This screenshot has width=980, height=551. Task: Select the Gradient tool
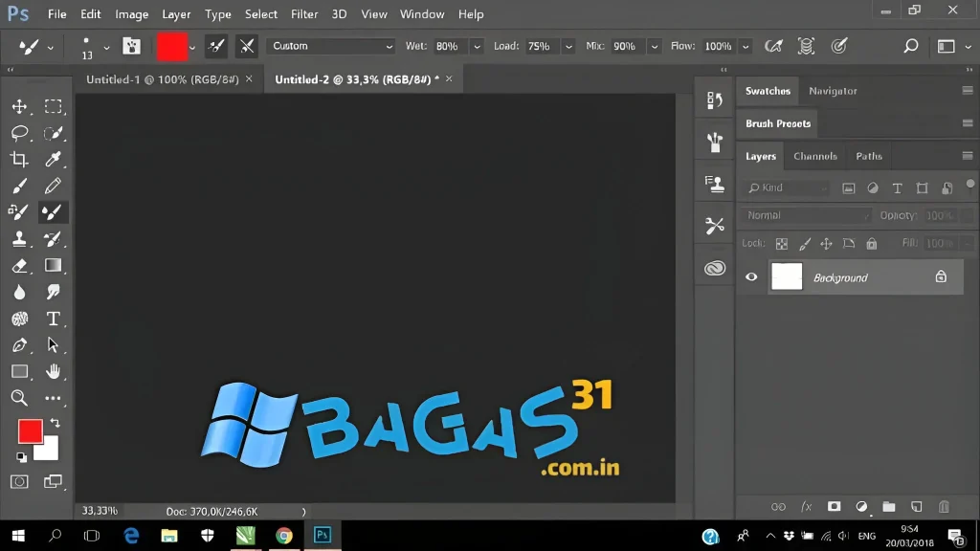pyautogui.click(x=54, y=266)
